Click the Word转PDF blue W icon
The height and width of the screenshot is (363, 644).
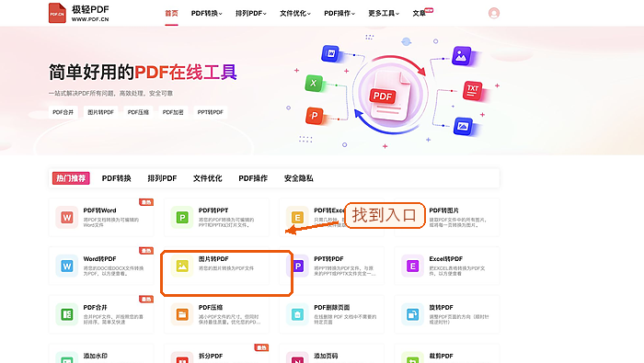pyautogui.click(x=67, y=267)
